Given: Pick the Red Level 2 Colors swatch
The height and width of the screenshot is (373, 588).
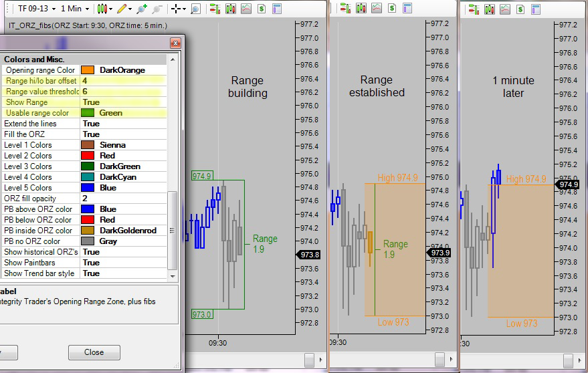Looking at the screenshot, I should (x=88, y=156).
